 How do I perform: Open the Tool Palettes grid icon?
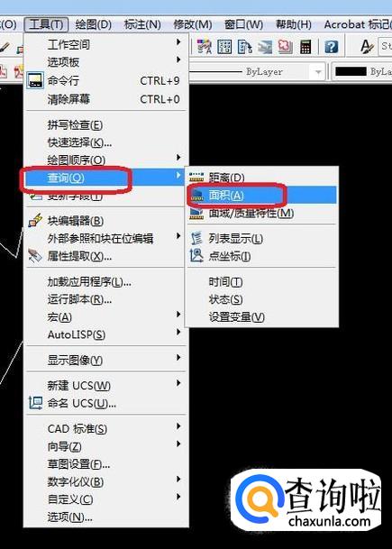pos(224,47)
